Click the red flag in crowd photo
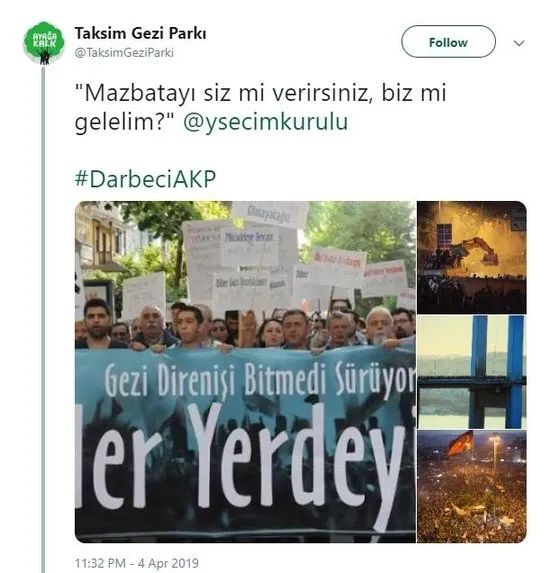Image resolution: width=550 pixels, height=573 pixels. pos(460,443)
